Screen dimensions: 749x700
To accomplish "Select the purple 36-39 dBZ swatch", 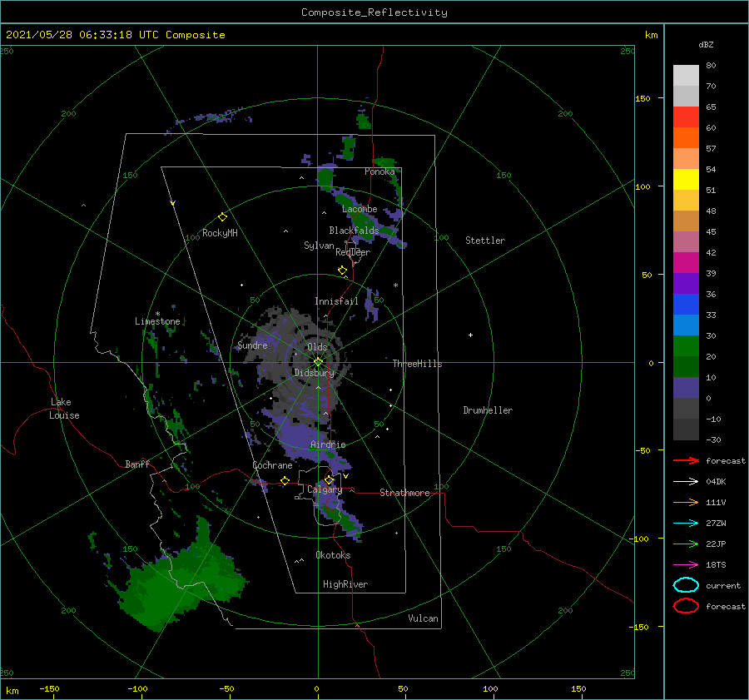I will pyautogui.click(x=686, y=284).
